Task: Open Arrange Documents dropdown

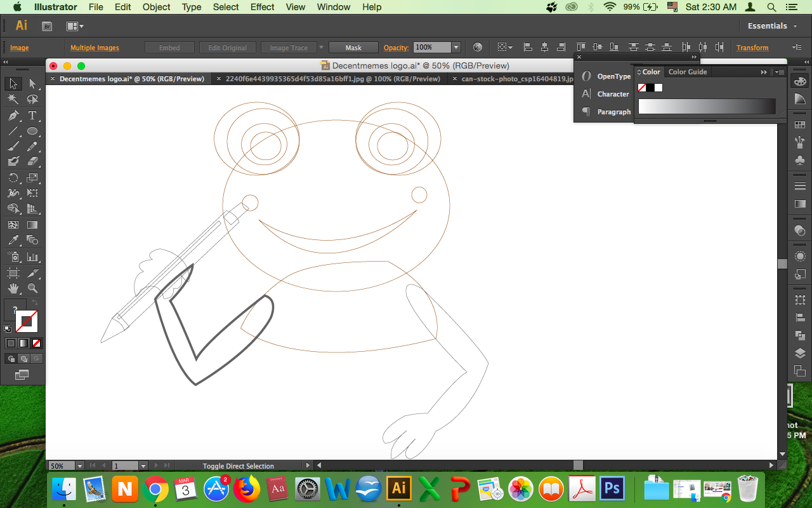Action: [75, 26]
